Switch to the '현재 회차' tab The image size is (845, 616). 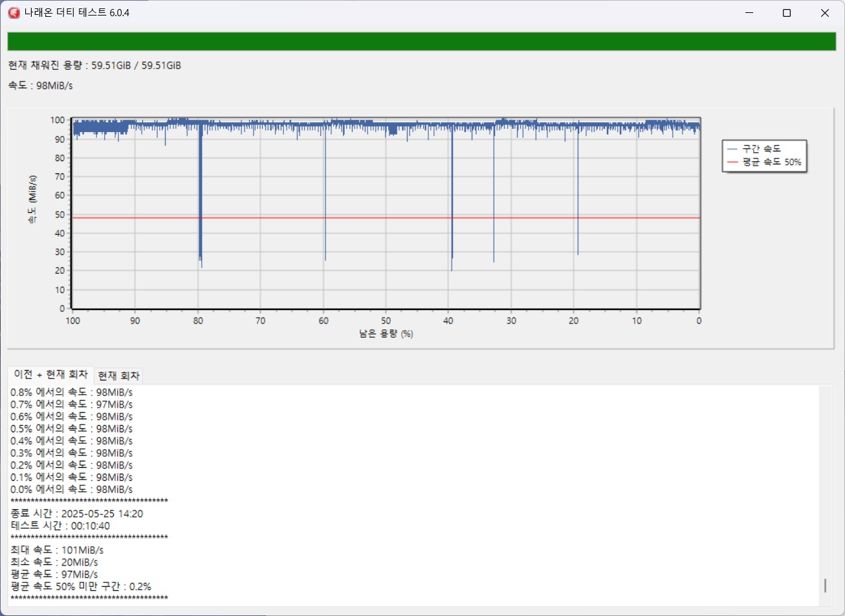pyautogui.click(x=118, y=376)
